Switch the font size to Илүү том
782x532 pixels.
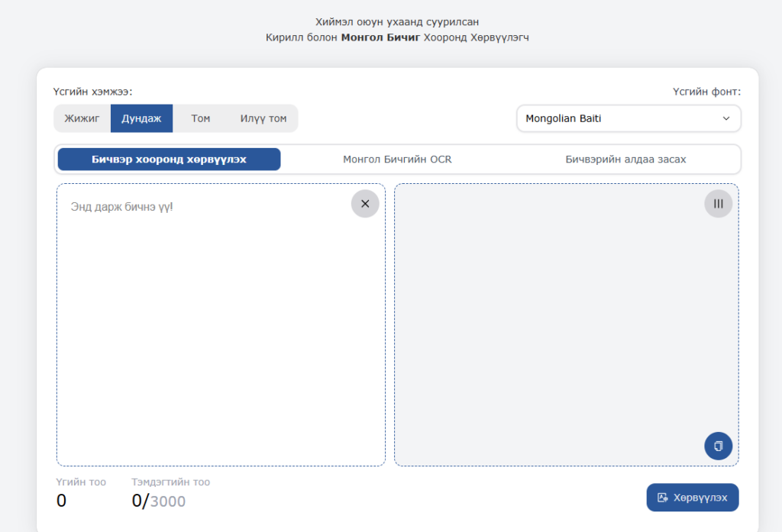pos(263,118)
